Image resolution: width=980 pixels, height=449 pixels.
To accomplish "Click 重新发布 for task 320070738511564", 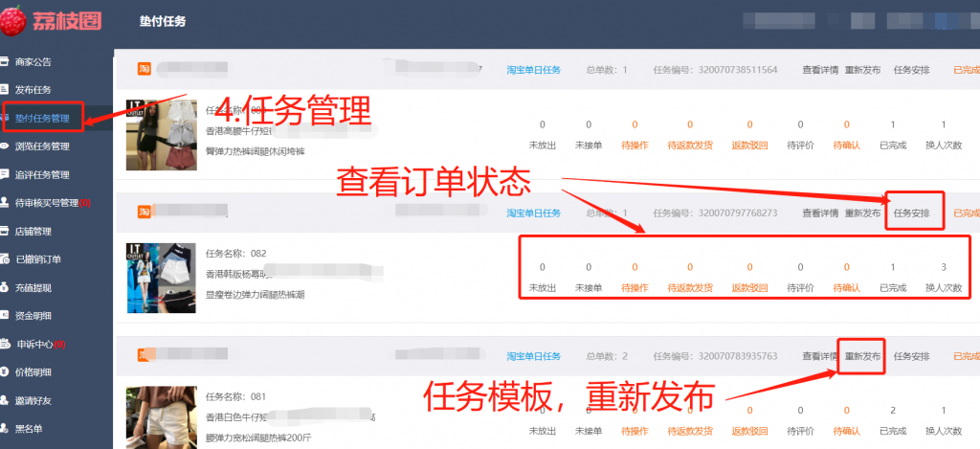I will (x=862, y=70).
